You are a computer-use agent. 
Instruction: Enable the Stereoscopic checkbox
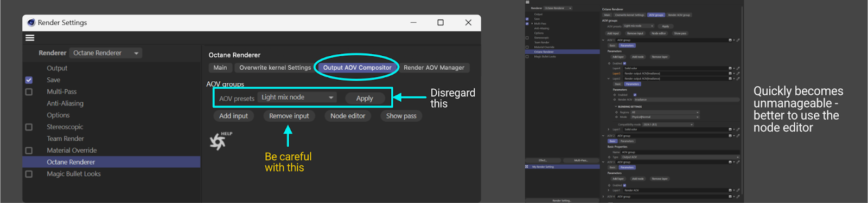(x=29, y=127)
